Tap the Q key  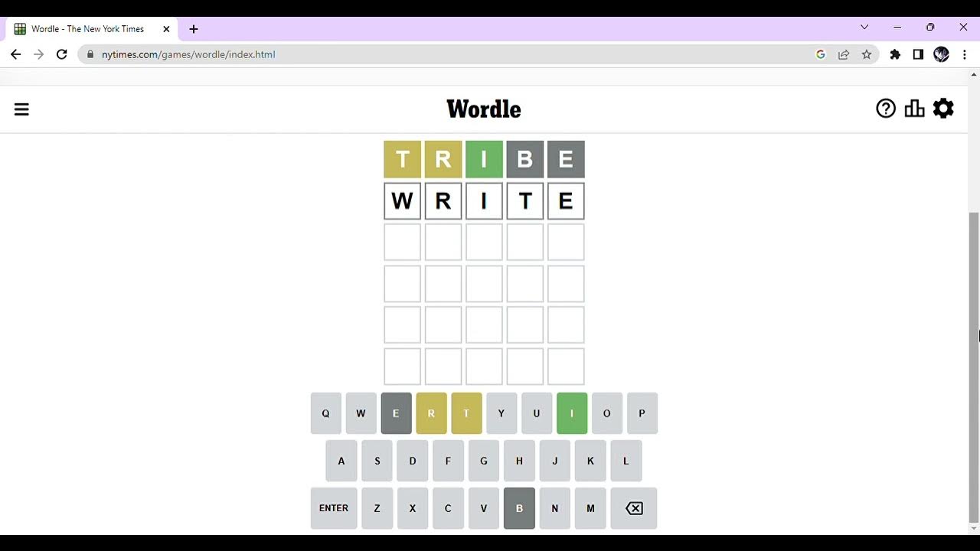click(x=325, y=413)
